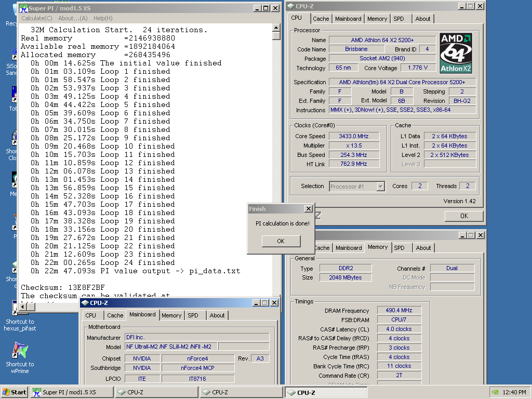Switch to Memory tab in top CPU-Z window
This screenshot has height=399, width=532.
click(x=377, y=19)
